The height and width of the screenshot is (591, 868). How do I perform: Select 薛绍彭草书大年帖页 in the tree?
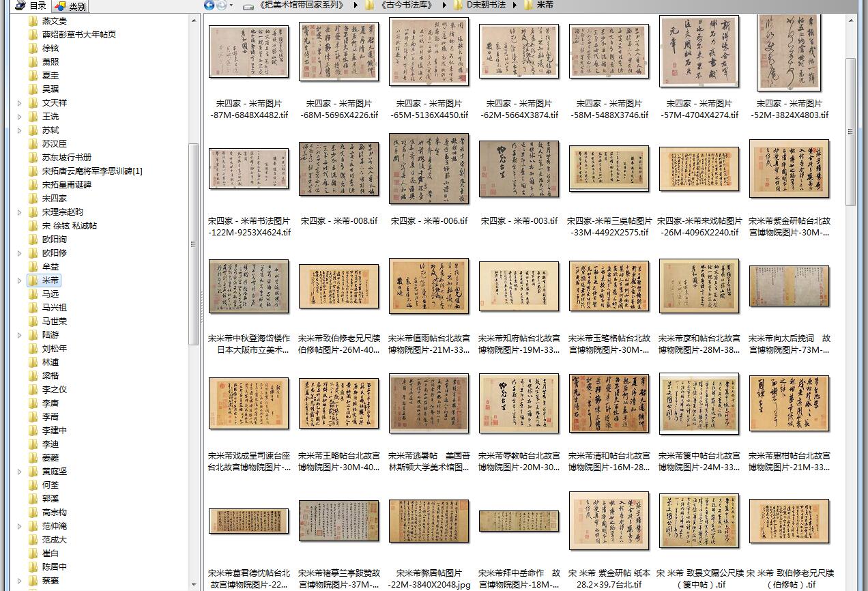78,34
